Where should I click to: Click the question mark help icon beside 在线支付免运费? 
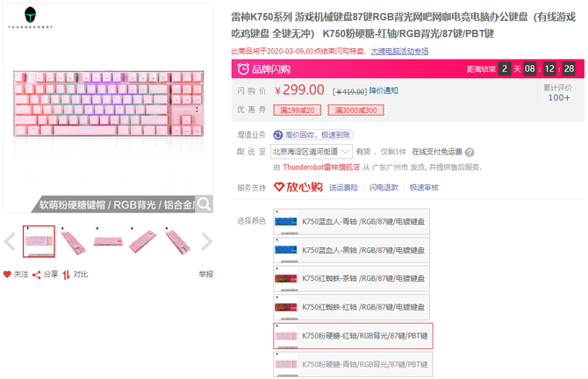point(470,152)
